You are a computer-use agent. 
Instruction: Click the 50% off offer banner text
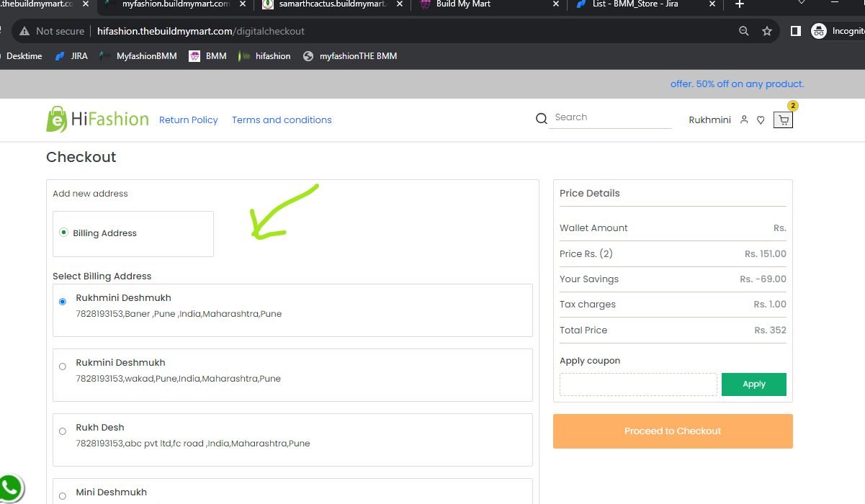[x=737, y=84]
